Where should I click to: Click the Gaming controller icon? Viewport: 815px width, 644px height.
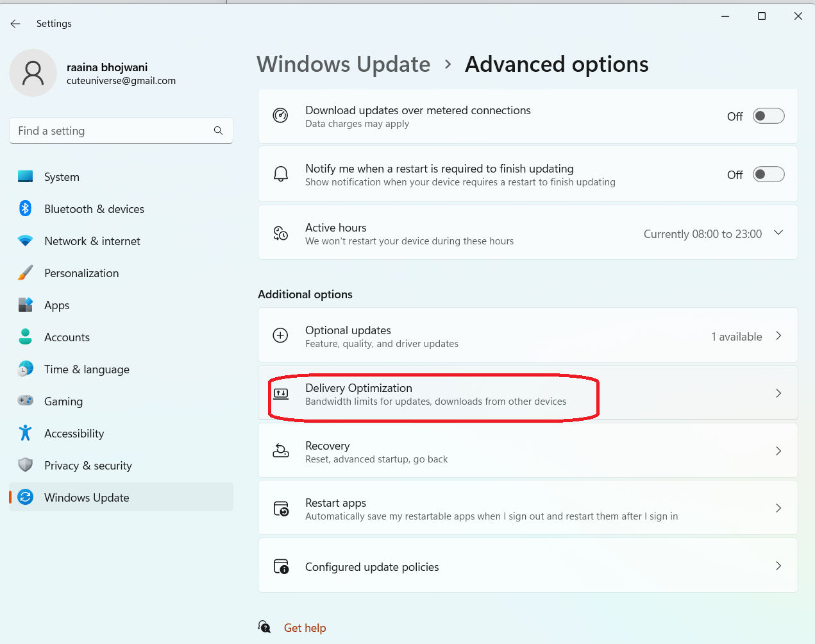point(26,401)
